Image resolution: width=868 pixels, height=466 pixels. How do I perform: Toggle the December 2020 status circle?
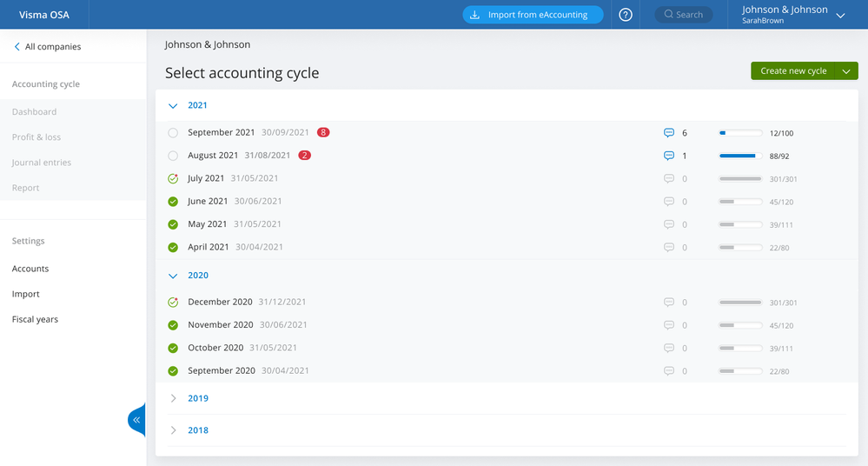tap(173, 303)
